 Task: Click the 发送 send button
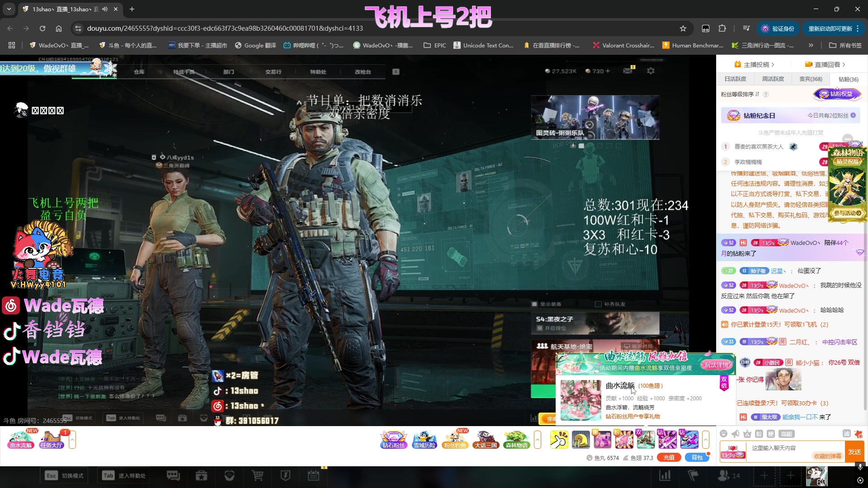[854, 452]
